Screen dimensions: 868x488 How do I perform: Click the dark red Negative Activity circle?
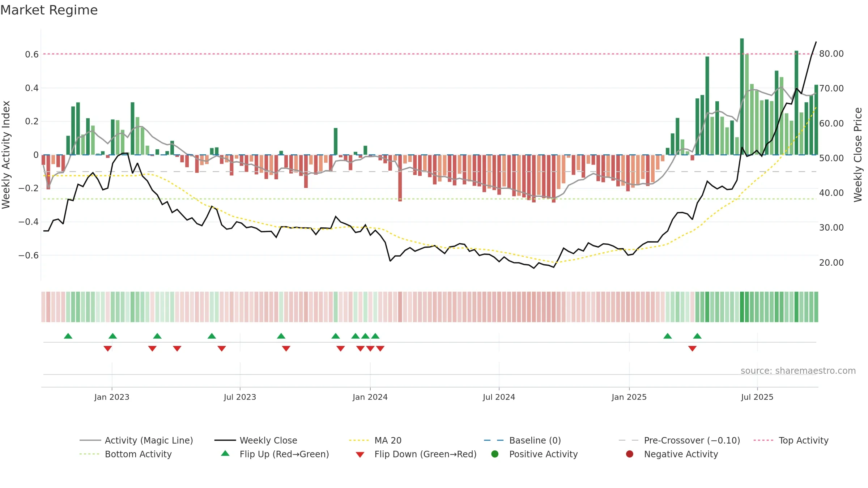click(x=630, y=454)
